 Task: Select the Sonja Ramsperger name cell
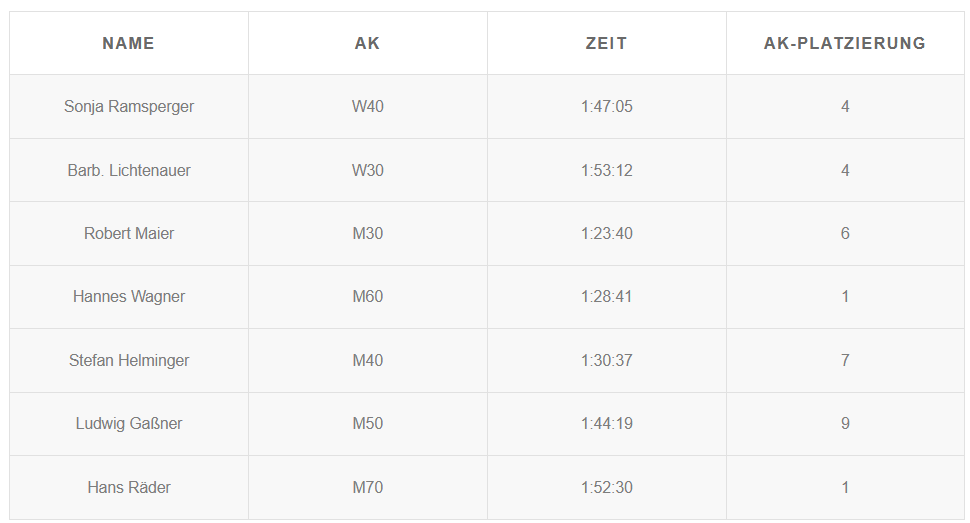coord(129,106)
